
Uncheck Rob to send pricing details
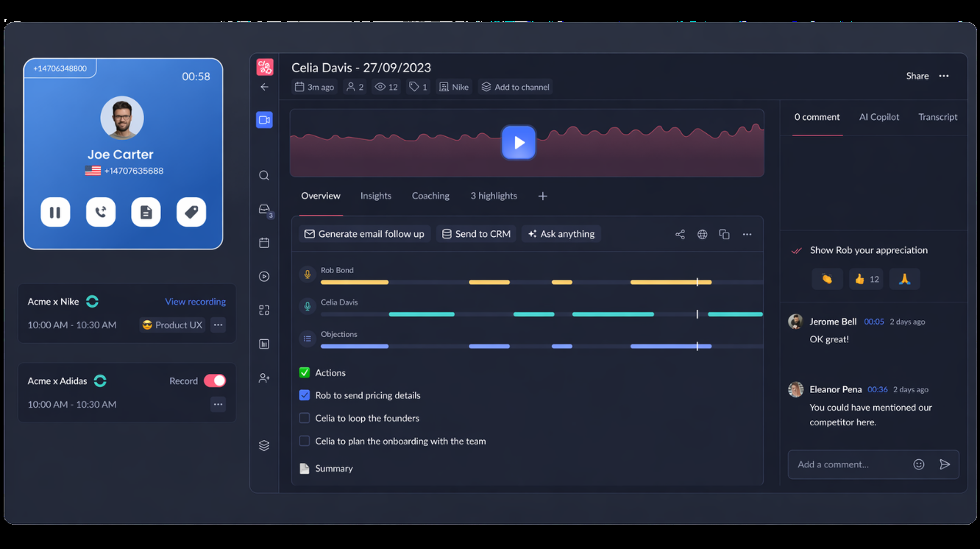coord(305,395)
